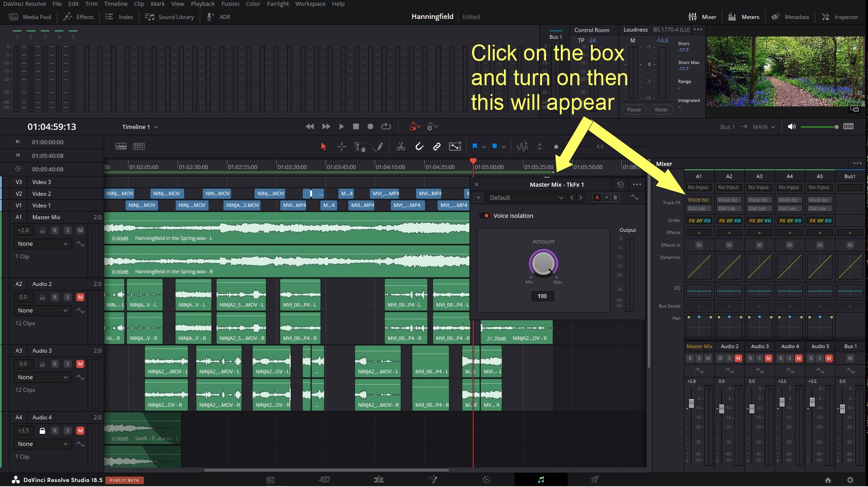
Task: Open the Mixer panel options menu
Action: (x=857, y=163)
